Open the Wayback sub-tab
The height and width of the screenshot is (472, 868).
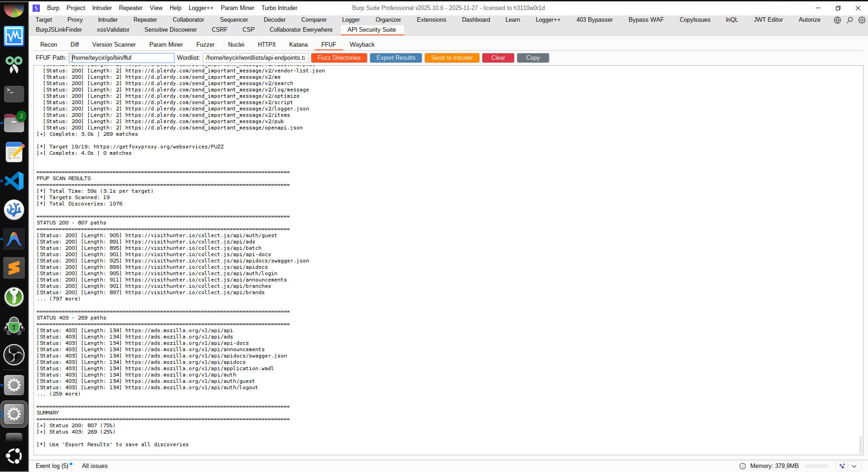click(362, 44)
